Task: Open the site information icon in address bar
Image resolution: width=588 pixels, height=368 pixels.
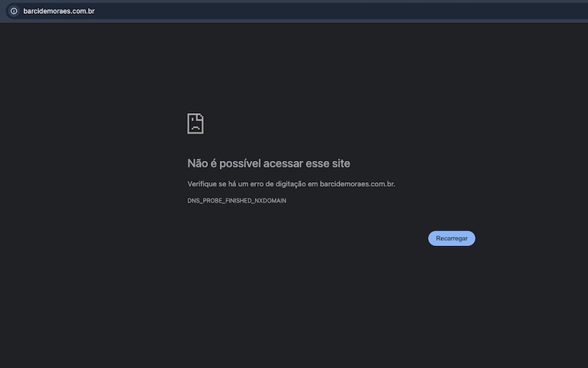Action: click(13, 11)
